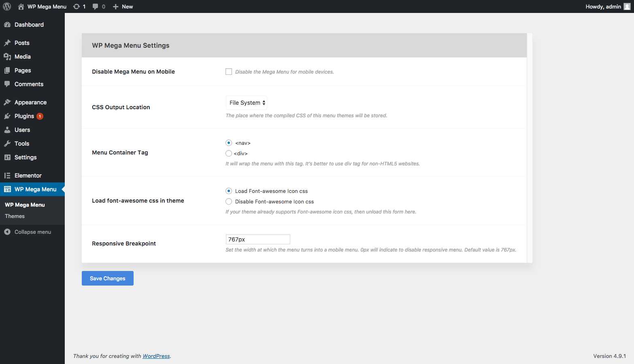The height and width of the screenshot is (364, 634).
Task: Open Users menu label
Action: (22, 130)
